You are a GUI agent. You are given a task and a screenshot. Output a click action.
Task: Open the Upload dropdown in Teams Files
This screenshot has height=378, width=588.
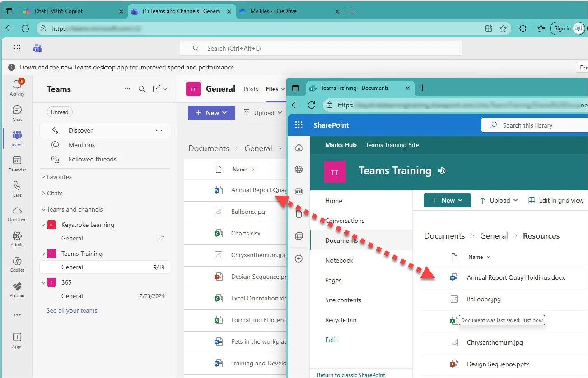(263, 113)
